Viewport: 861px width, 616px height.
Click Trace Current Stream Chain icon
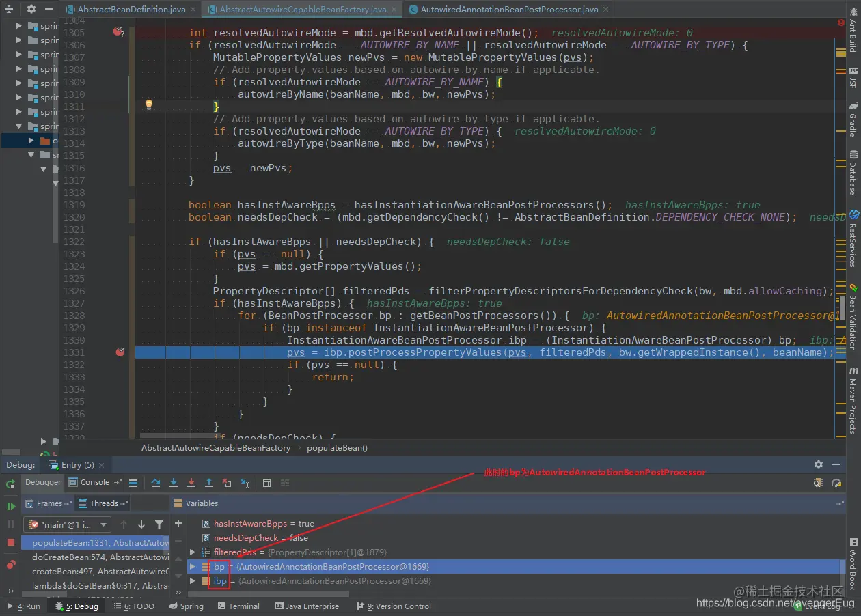284,483
